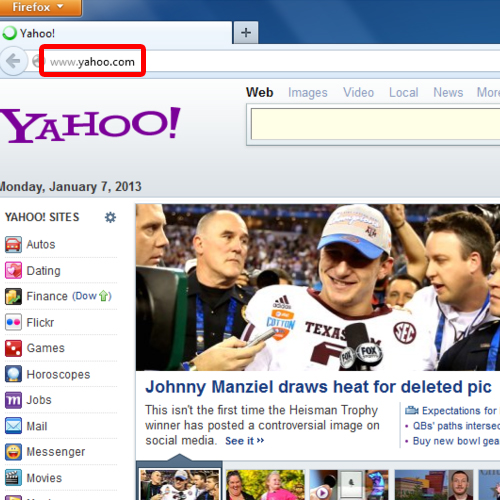The image size is (500, 500).
Task: Click the Mail envelope icon
Action: pos(13,426)
